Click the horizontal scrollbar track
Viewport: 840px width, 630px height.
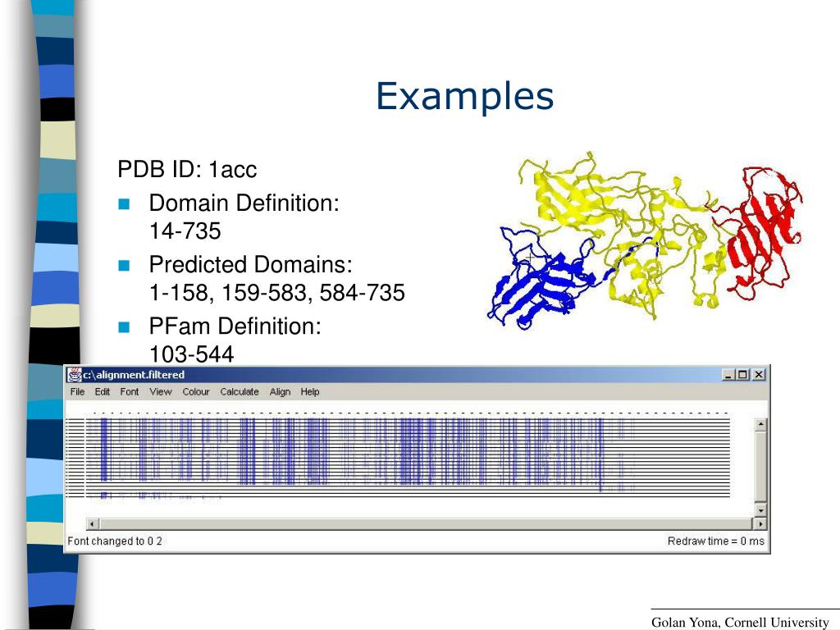pos(427,523)
